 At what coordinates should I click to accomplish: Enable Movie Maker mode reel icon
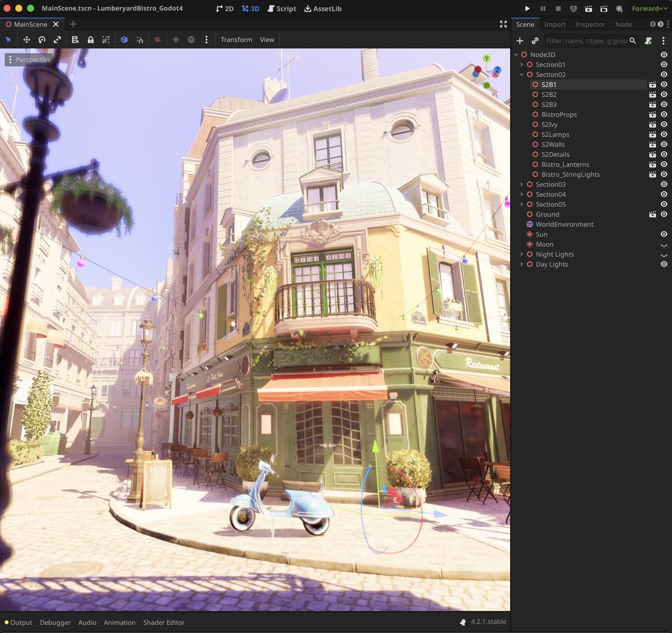coord(619,8)
